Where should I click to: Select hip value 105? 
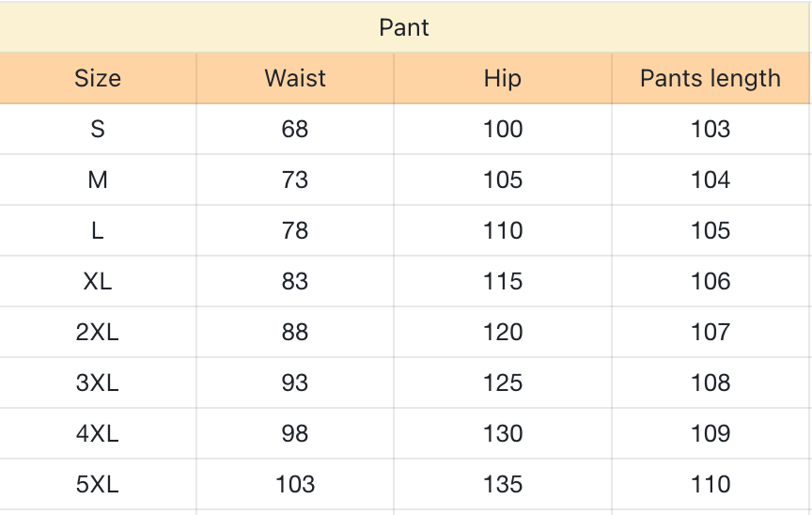(x=503, y=179)
